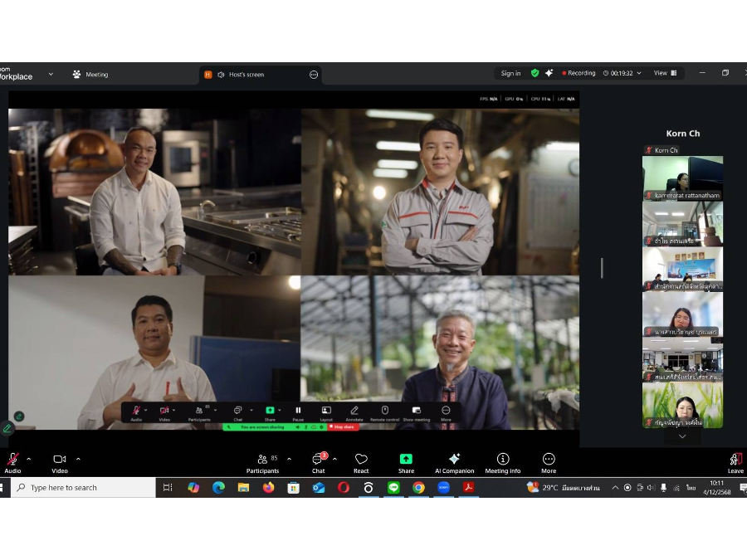Toggle the camera with Video button

[60, 461]
